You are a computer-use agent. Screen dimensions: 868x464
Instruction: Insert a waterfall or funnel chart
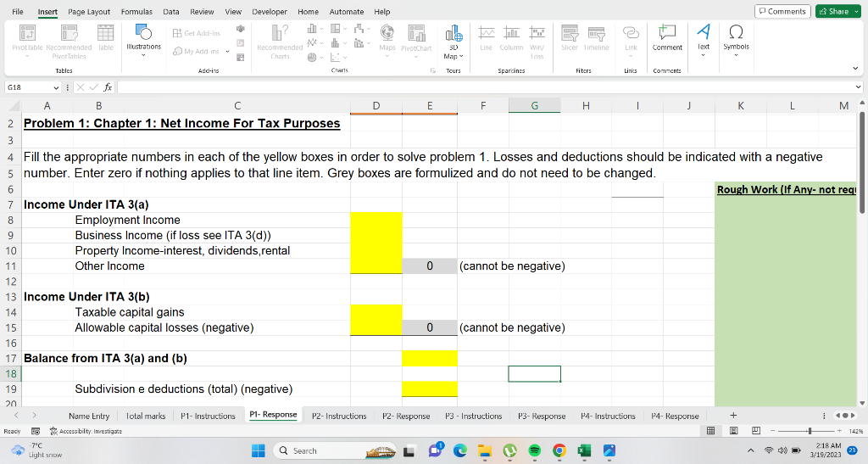coord(361,28)
